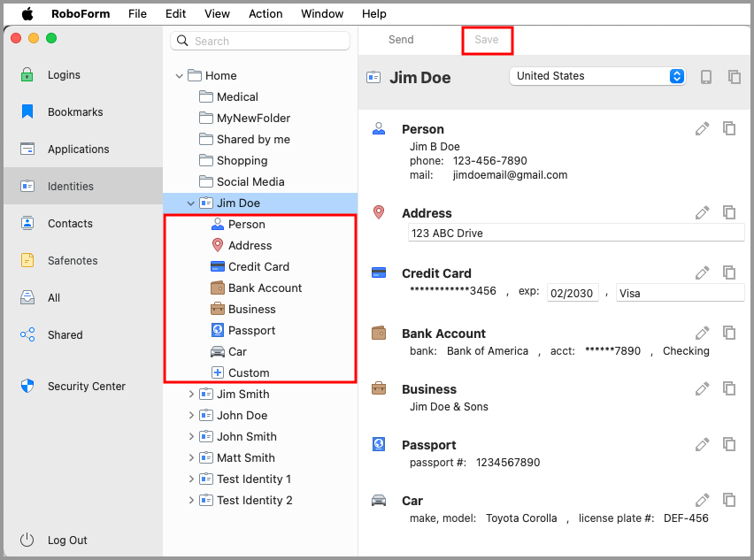Viewport: 754px width, 560px height.
Task: Edit the Person section with pencil icon
Action: 702,129
